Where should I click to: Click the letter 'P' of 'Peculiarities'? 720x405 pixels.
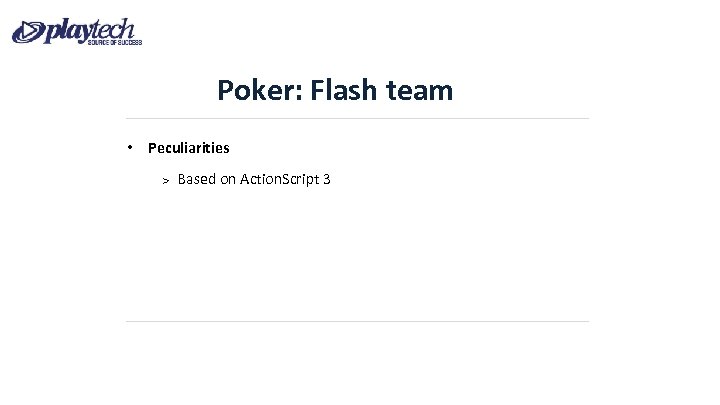tap(152, 148)
